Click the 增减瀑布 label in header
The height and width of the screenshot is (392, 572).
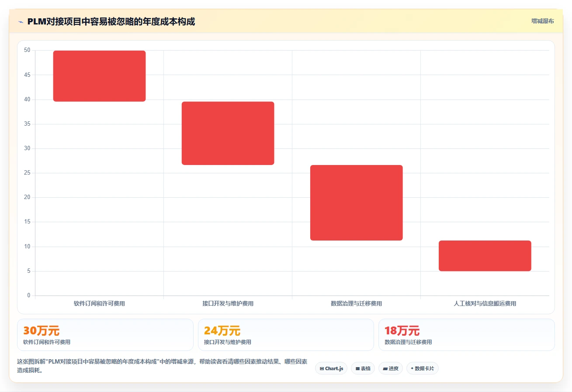pyautogui.click(x=542, y=21)
